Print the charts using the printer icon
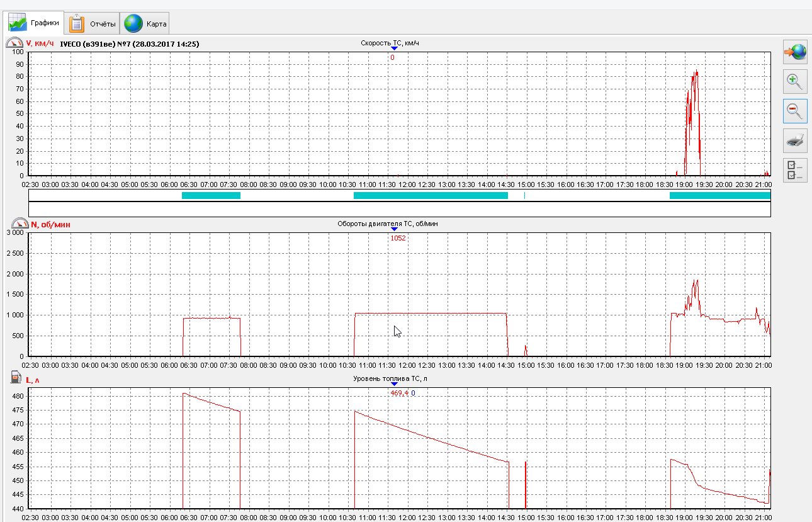Viewport: 812px width, 522px height. (x=795, y=140)
